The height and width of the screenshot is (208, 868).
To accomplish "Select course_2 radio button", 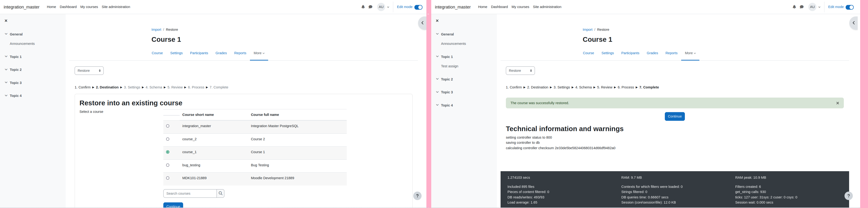I will 168,139.
